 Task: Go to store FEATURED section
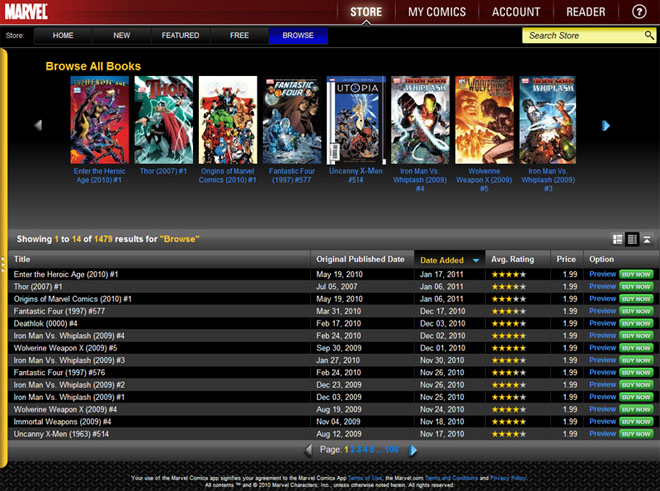click(x=180, y=35)
